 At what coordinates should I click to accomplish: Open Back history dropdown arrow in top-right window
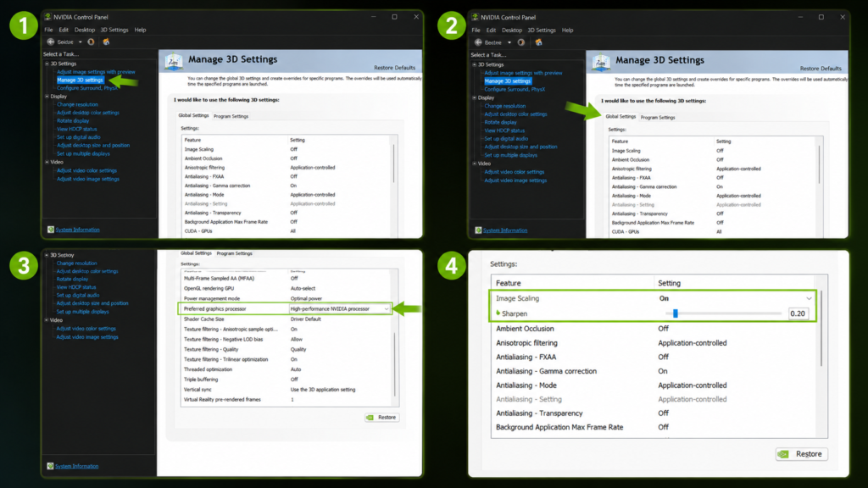point(509,42)
